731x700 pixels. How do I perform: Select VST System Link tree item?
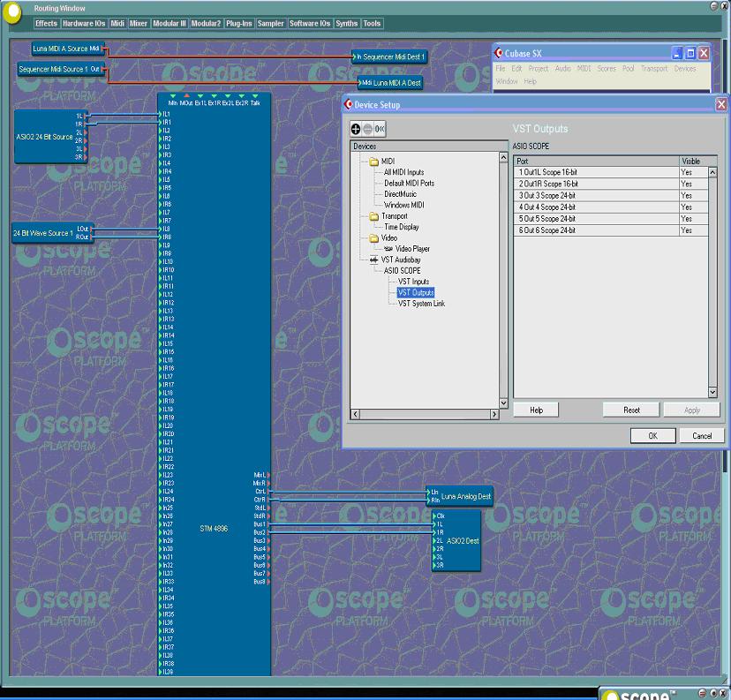coord(421,304)
